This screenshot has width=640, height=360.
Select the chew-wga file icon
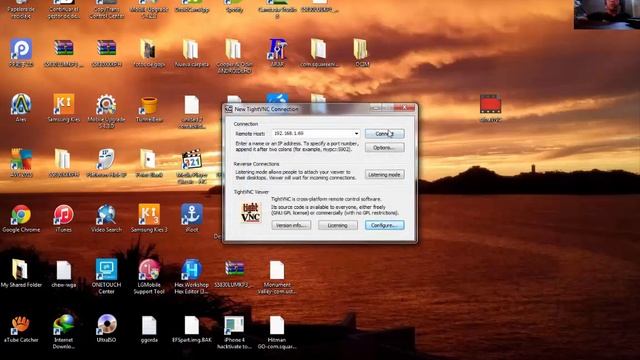64,273
